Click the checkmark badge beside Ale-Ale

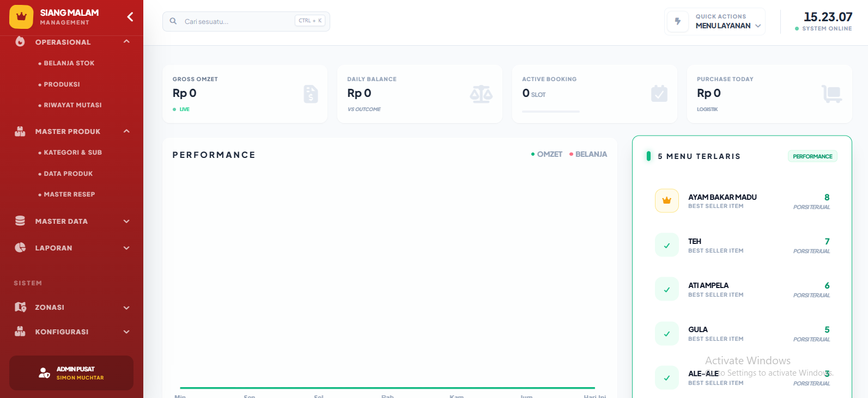[667, 377]
